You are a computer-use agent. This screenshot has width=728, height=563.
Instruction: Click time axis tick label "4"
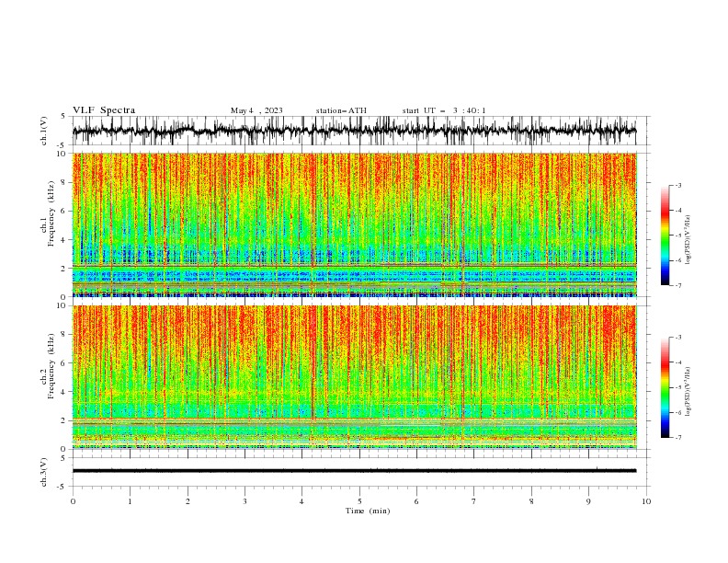[301, 501]
